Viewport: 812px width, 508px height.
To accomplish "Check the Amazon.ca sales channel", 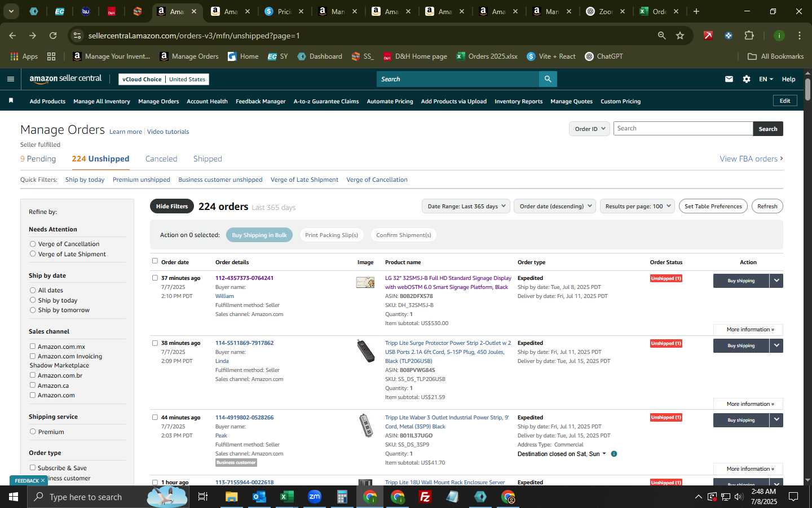I will tap(33, 385).
